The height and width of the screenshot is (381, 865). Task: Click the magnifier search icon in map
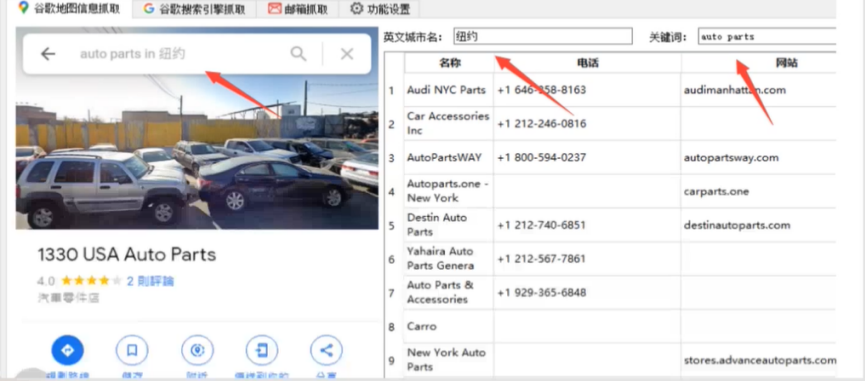click(298, 54)
